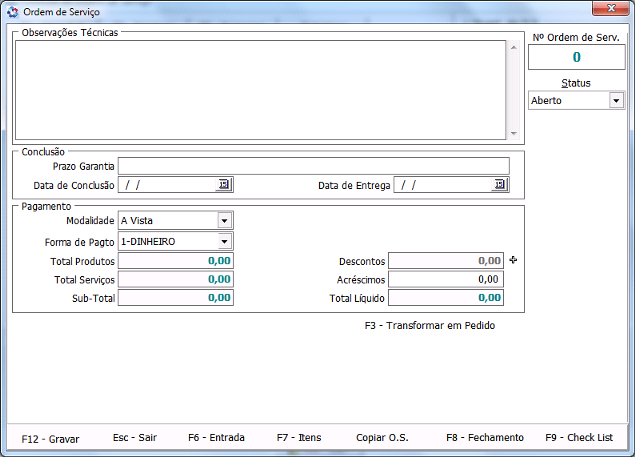The height and width of the screenshot is (457, 635).
Task: Open the Forma de Pagto dropdown
Action: 224,242
